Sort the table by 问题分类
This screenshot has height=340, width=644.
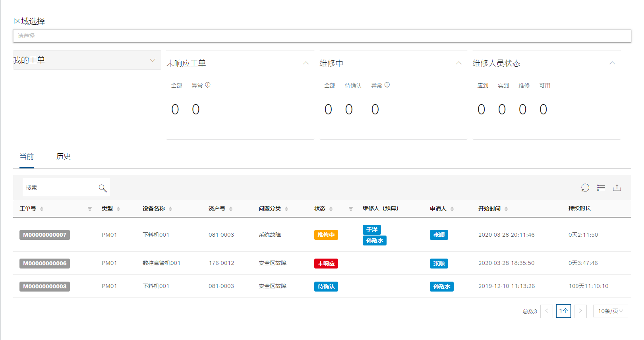click(286, 209)
